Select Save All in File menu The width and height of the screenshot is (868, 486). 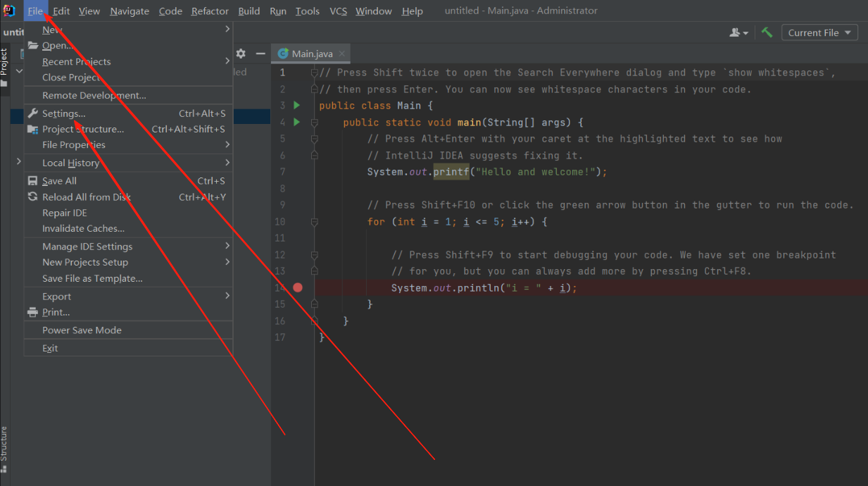[x=128, y=181]
